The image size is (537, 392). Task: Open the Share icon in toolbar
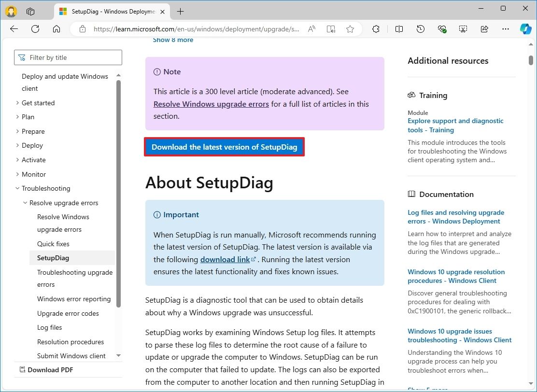tap(484, 29)
